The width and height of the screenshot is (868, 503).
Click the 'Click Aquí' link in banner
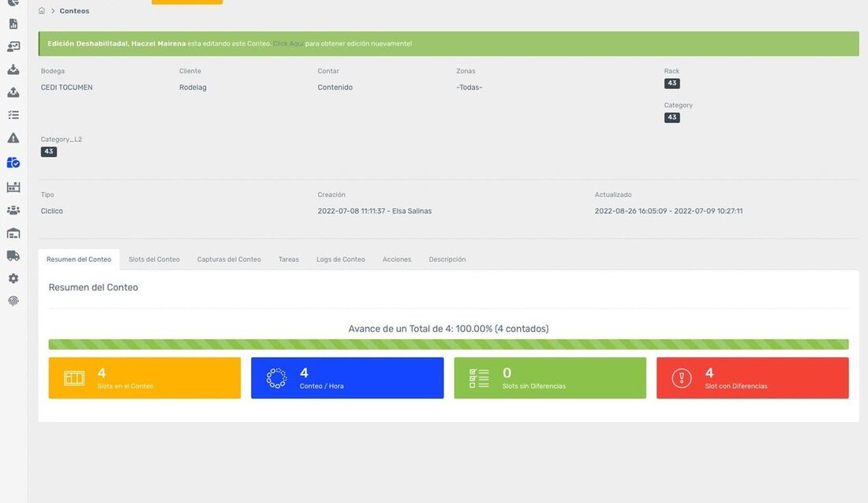pos(288,43)
